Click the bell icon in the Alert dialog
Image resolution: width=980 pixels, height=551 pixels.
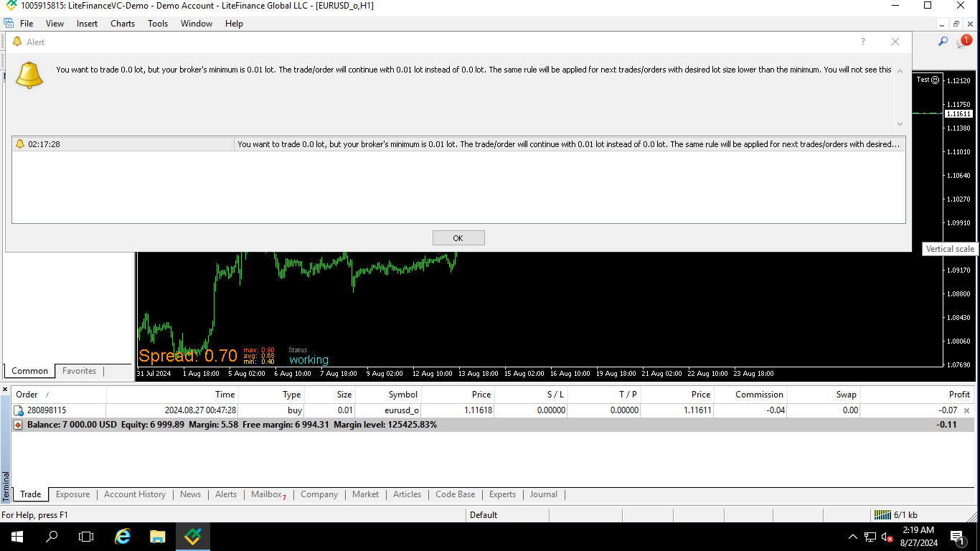(x=29, y=75)
